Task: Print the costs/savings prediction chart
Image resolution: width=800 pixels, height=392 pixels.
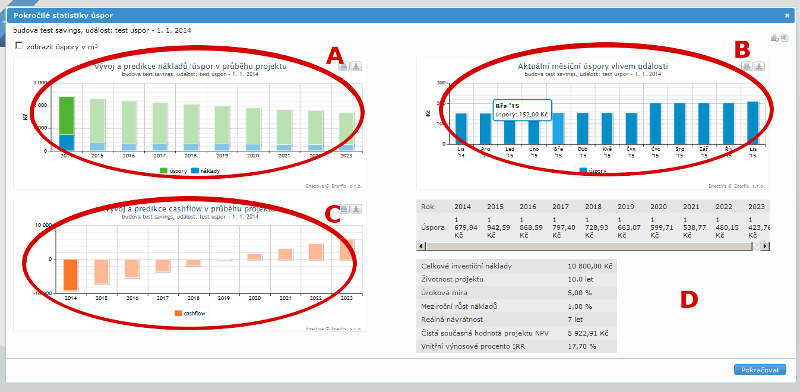Action: (x=344, y=66)
